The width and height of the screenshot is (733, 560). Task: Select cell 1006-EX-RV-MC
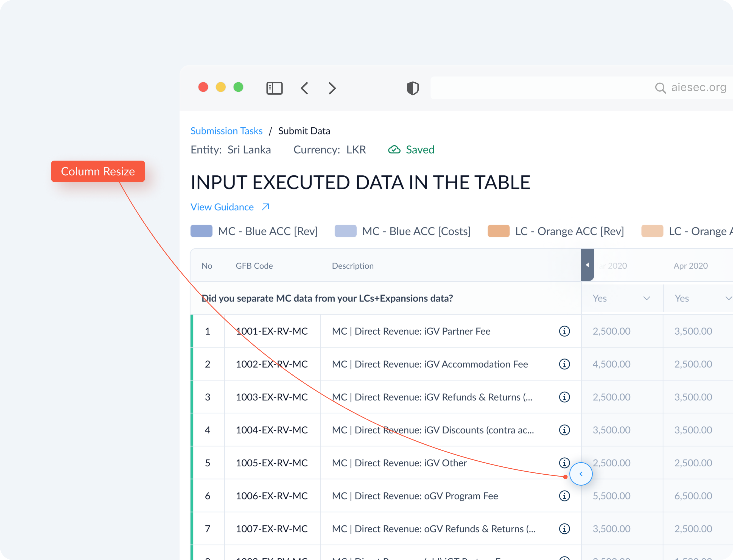pos(272,496)
